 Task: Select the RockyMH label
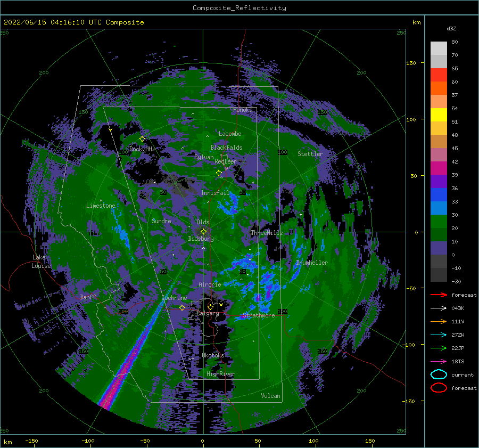click(141, 149)
